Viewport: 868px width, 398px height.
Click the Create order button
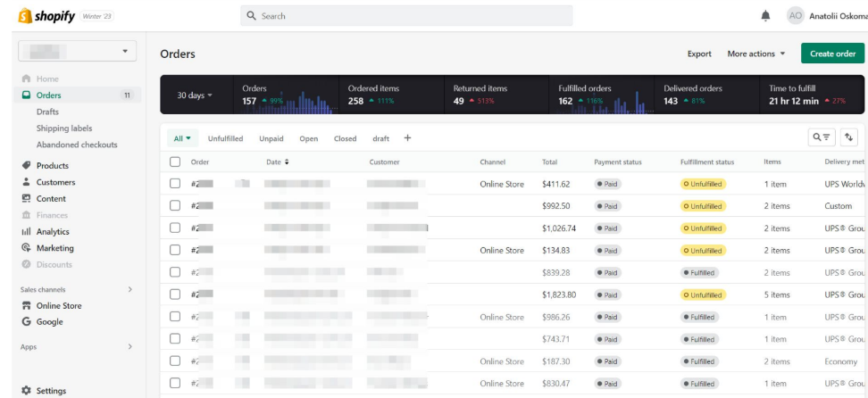point(832,54)
